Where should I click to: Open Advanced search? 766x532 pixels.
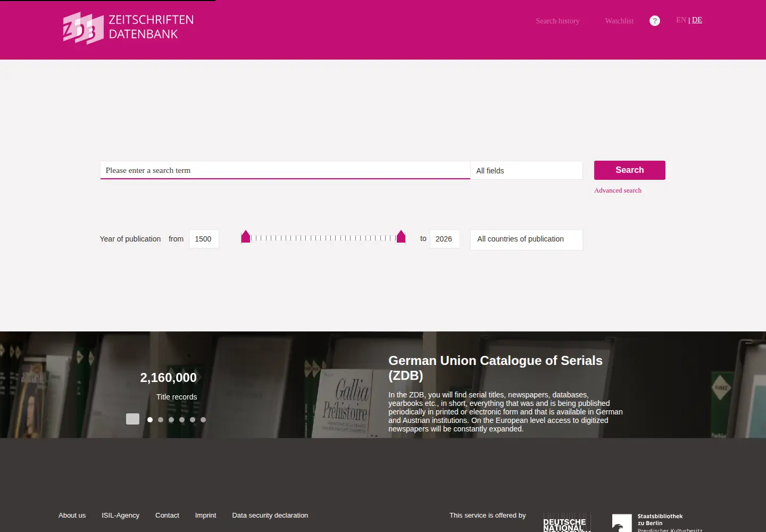[618, 190]
